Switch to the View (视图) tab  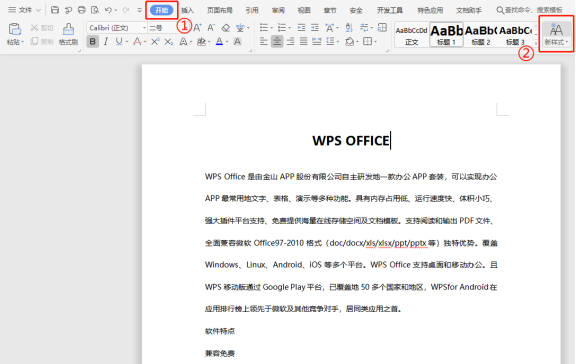click(304, 10)
